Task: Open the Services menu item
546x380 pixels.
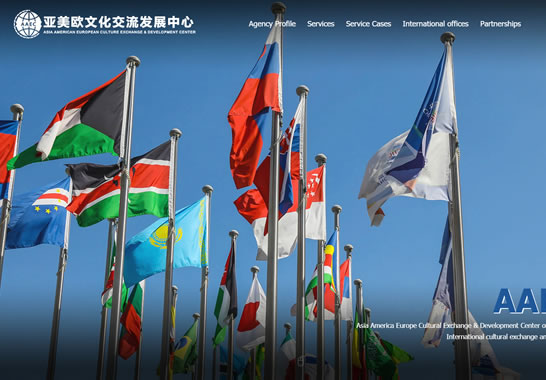Action: 321,24
